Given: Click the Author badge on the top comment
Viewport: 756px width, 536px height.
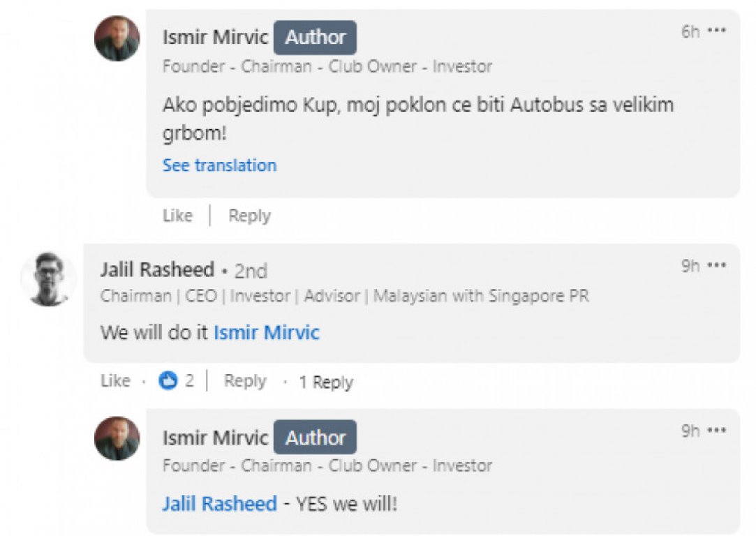Looking at the screenshot, I should pos(315,38).
